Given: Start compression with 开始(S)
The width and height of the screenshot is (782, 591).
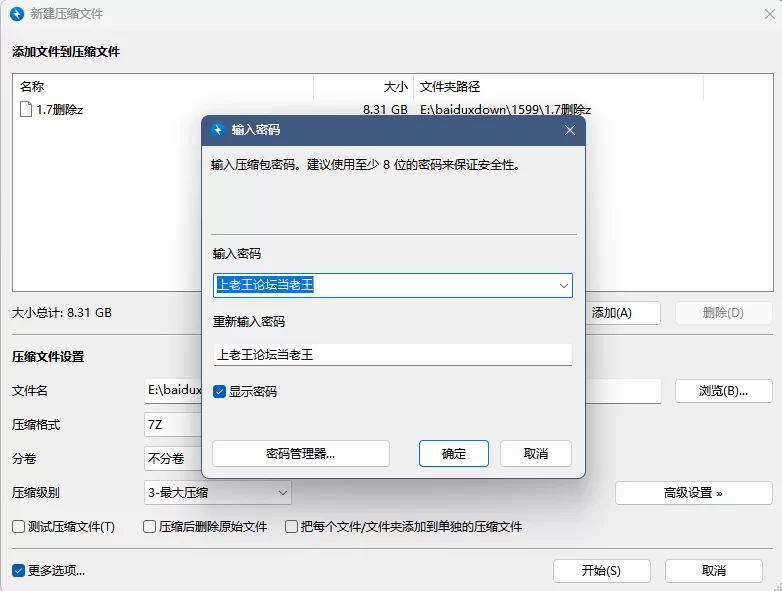Looking at the screenshot, I should click(x=601, y=571).
